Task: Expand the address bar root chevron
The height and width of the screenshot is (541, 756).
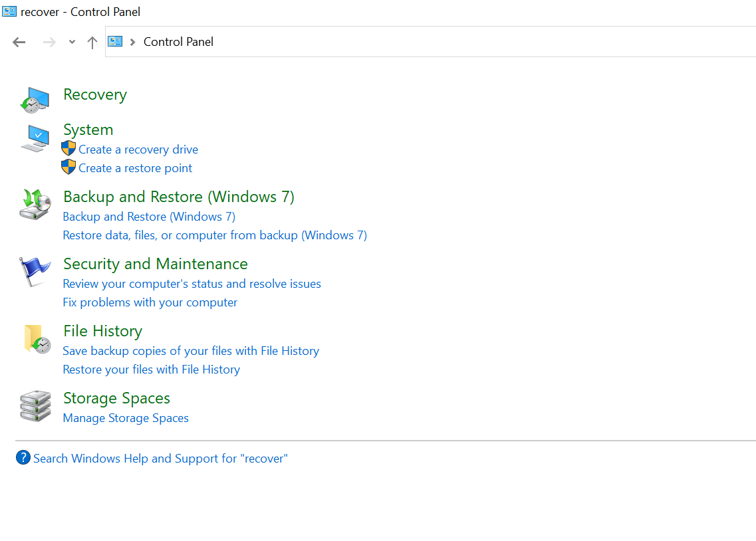Action: (x=133, y=43)
